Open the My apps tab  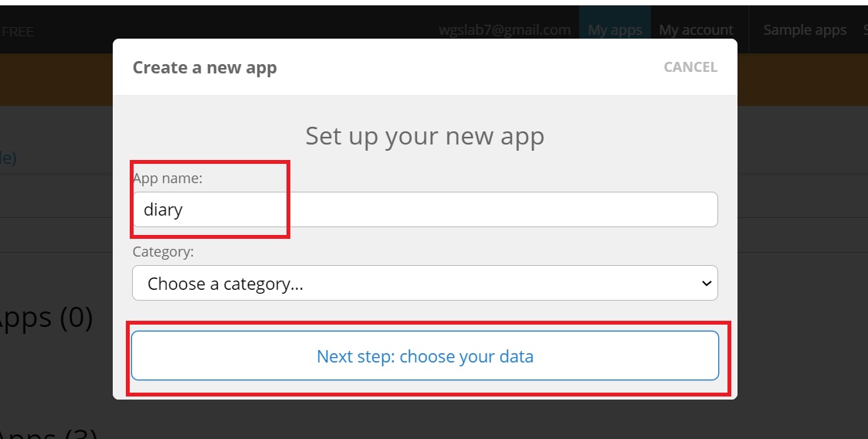(x=615, y=30)
